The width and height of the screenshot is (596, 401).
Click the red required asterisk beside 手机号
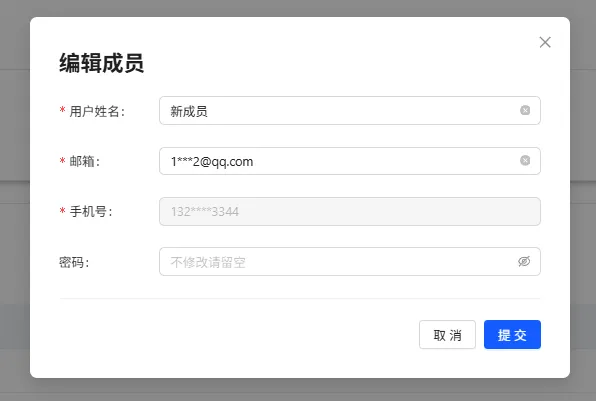(62, 211)
